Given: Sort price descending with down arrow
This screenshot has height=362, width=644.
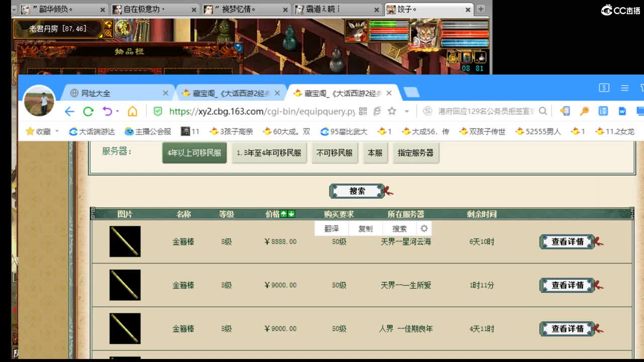Looking at the screenshot, I should tap(291, 214).
